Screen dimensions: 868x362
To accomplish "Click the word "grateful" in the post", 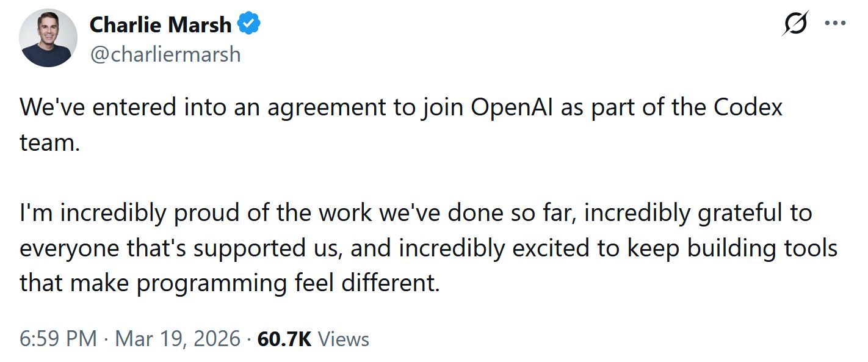I will point(722,213).
